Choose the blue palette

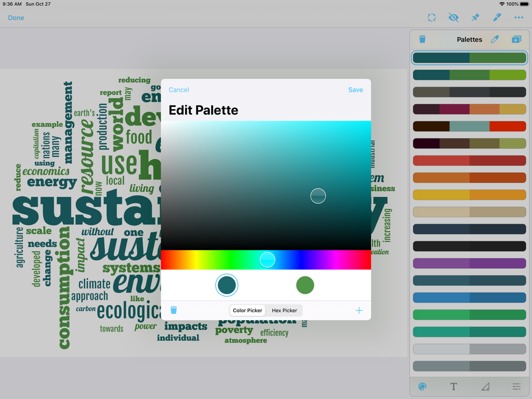point(470,297)
